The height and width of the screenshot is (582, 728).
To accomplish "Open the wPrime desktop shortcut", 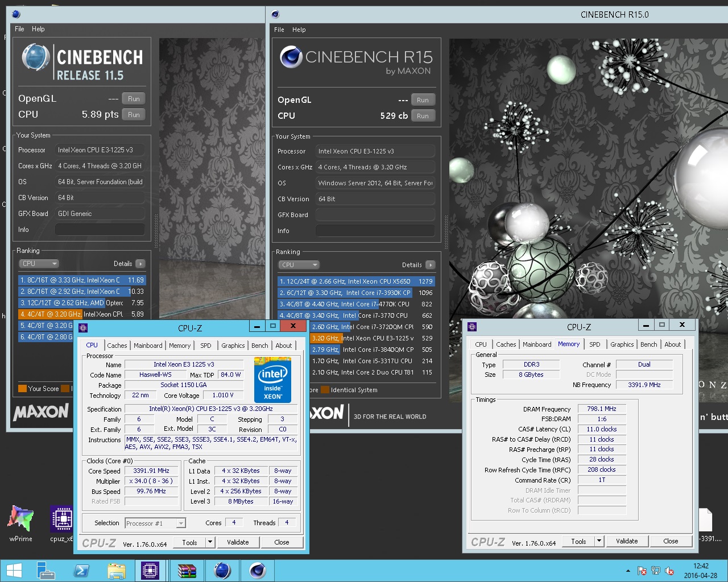I will (21, 523).
